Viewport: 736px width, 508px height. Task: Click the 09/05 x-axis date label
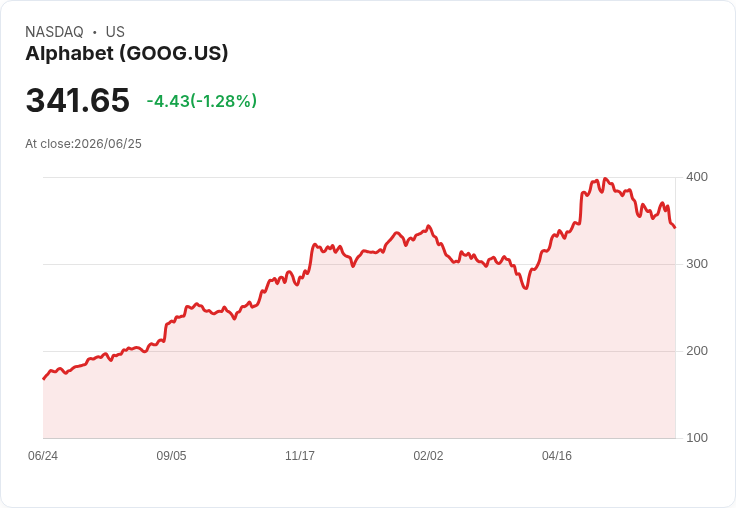tap(171, 456)
